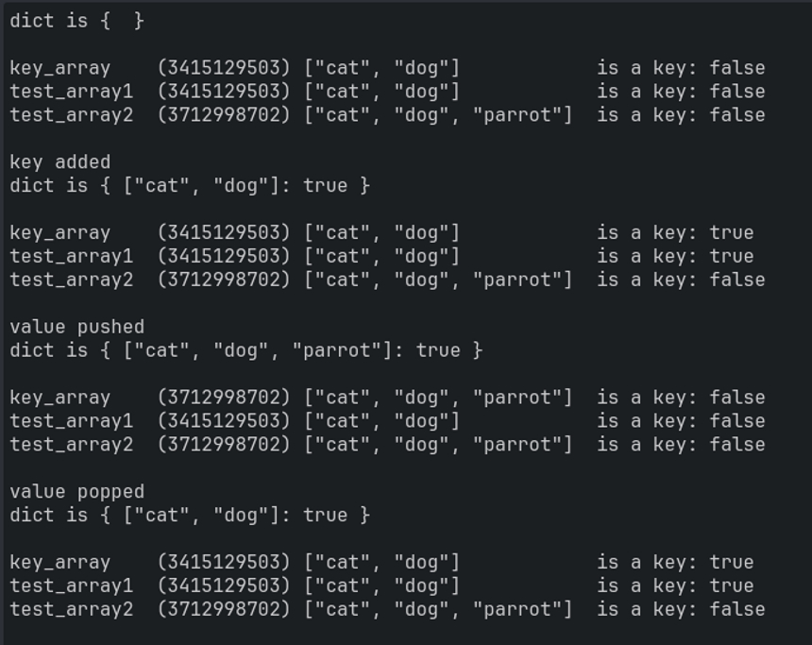
Task: Click "dict is" line directly below "key added"
Action: pyautogui.click(x=189, y=185)
